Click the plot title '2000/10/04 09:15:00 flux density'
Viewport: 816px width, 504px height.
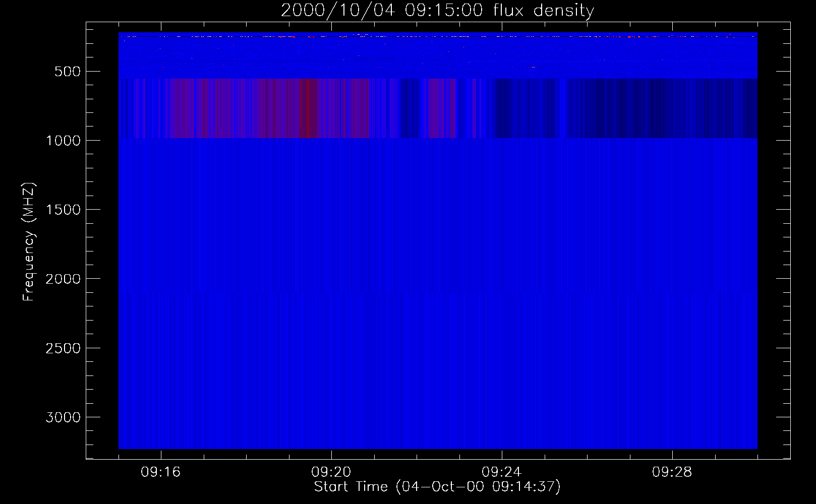coord(437,11)
